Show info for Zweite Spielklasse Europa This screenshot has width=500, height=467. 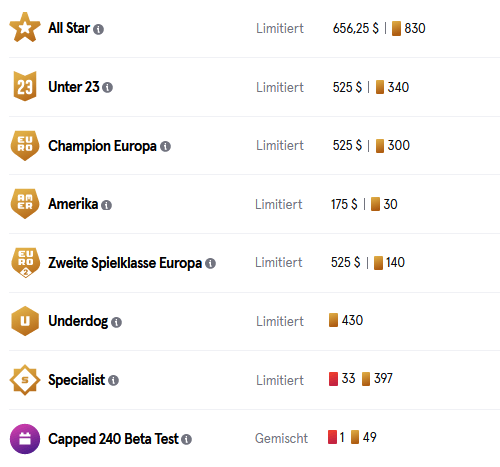point(210,264)
